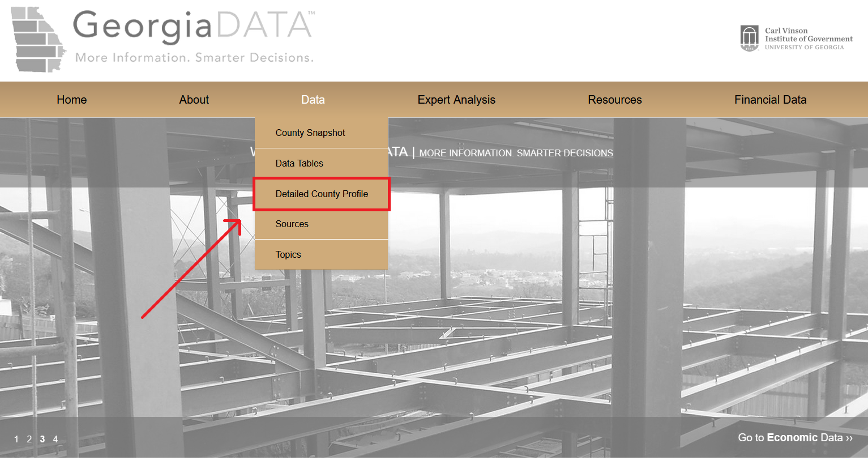The height and width of the screenshot is (469, 868).
Task: Go to the Home menu item
Action: (72, 100)
